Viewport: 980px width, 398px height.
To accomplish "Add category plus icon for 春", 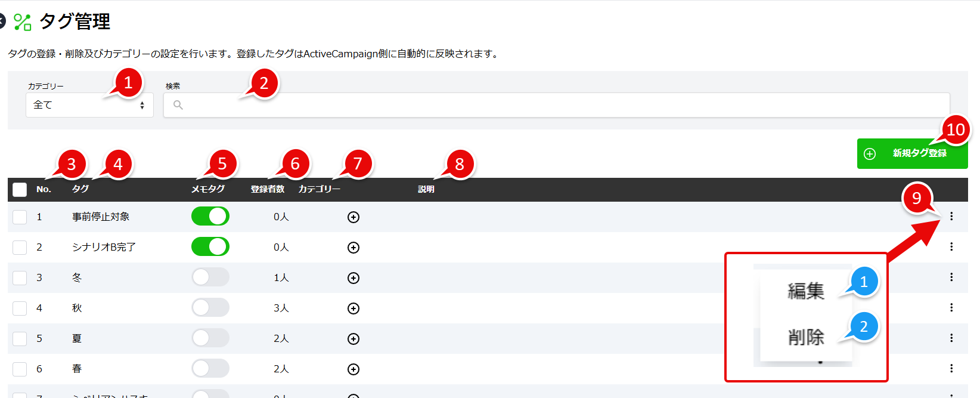I will 353,369.
